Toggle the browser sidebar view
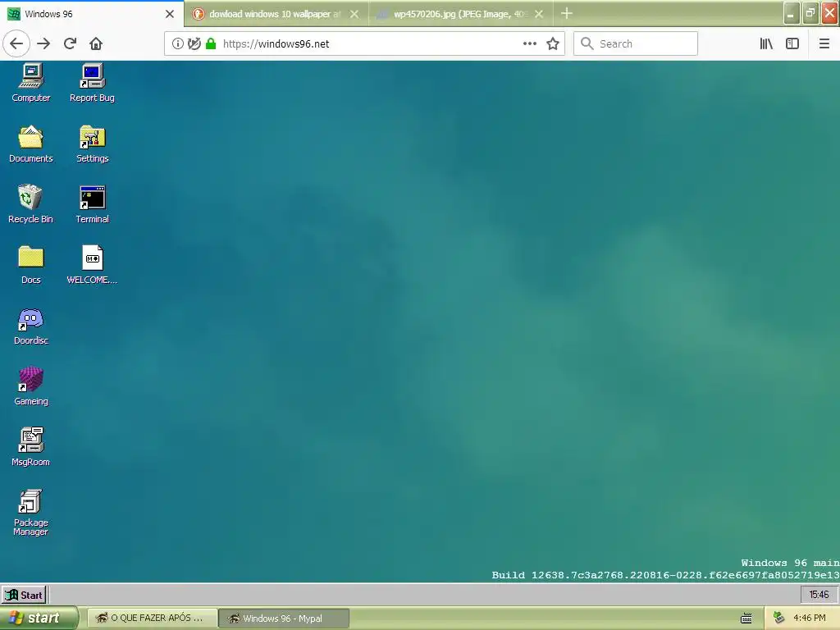Viewport: 840px width, 630px height. point(792,43)
